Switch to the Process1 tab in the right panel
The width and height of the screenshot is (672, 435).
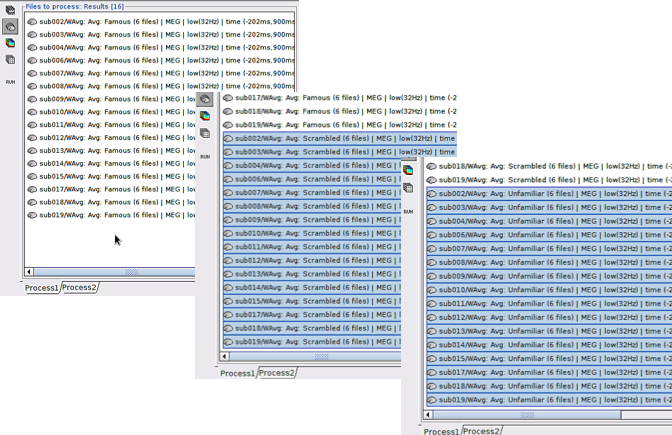441,431
